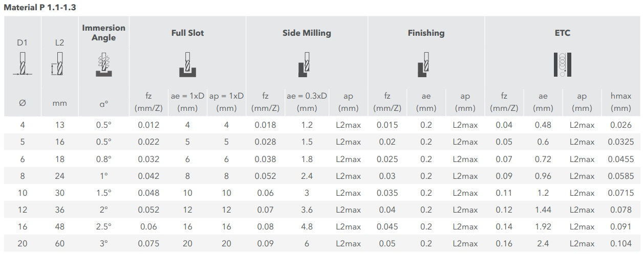This screenshot has width=644, height=254.
Task: Click the Finishing header label
Action: click(x=426, y=33)
